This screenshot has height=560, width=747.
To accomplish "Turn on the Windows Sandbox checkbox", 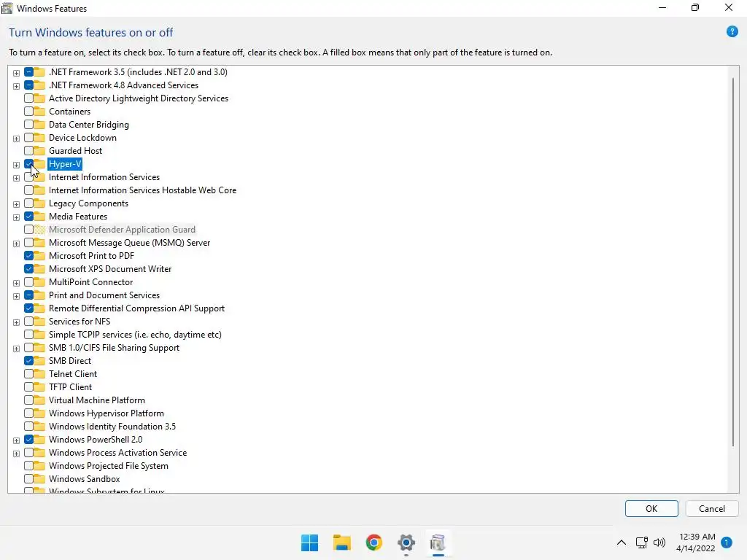I will [28, 479].
